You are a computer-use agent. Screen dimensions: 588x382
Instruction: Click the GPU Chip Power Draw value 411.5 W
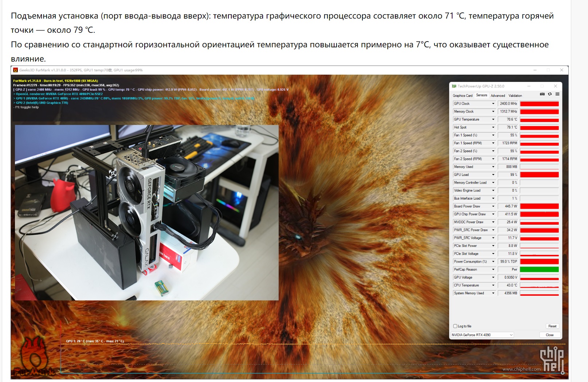tap(508, 214)
